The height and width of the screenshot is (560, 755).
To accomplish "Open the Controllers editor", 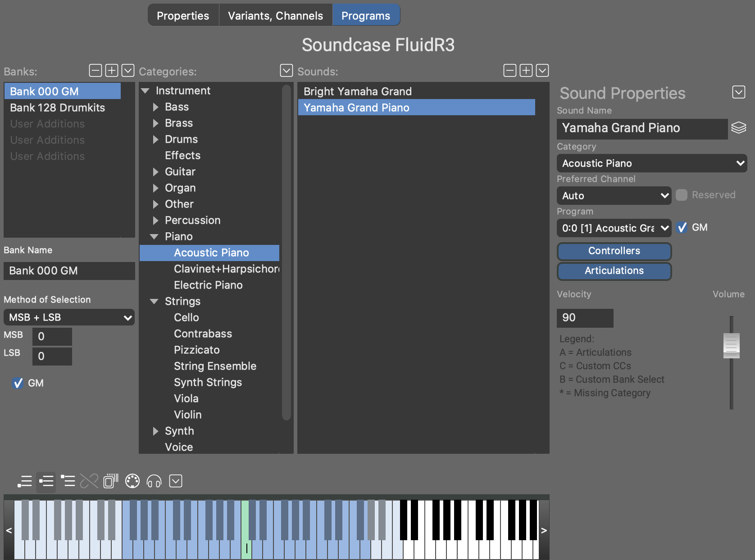I will [614, 251].
